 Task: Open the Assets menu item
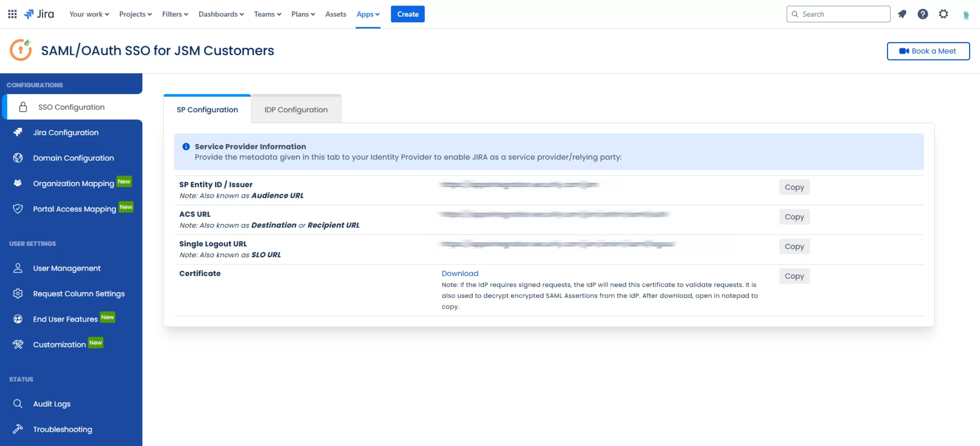[x=336, y=14]
